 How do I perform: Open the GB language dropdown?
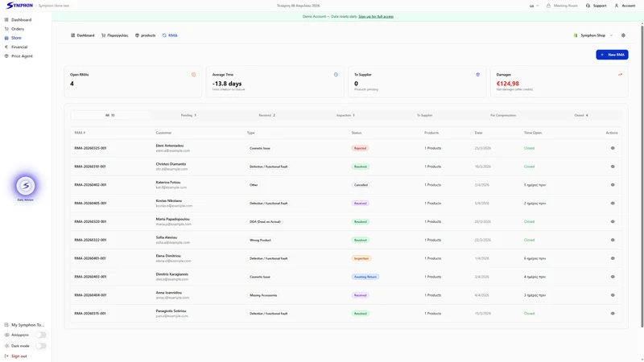(534, 6)
